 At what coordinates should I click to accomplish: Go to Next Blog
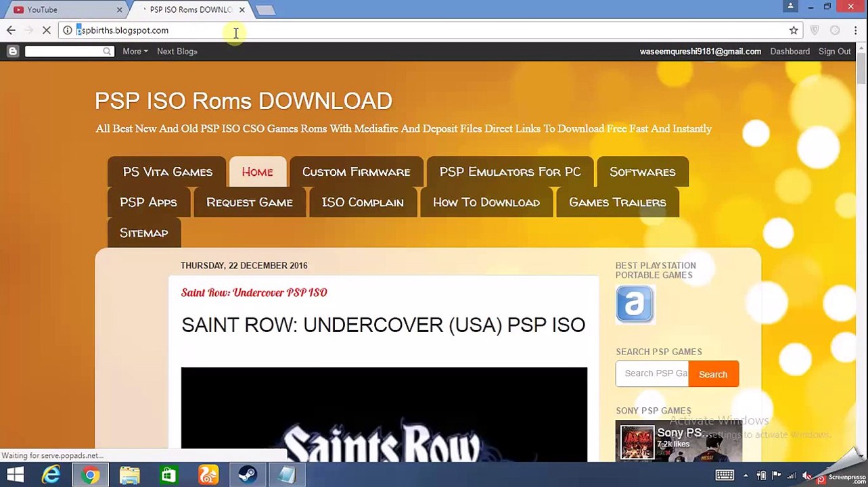coord(177,51)
